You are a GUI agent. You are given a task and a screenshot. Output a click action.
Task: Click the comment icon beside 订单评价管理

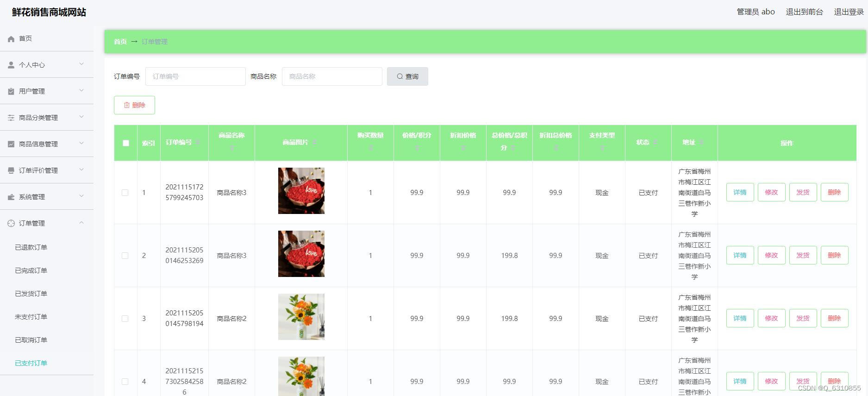pos(11,171)
